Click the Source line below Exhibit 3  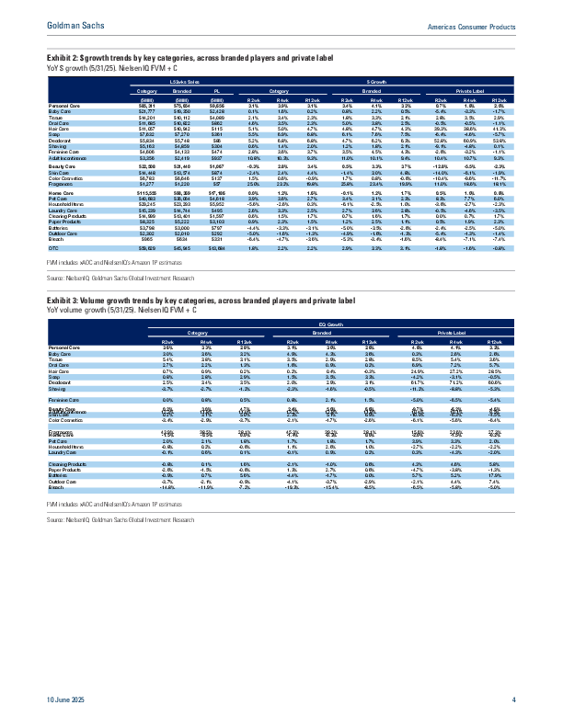click(121, 520)
